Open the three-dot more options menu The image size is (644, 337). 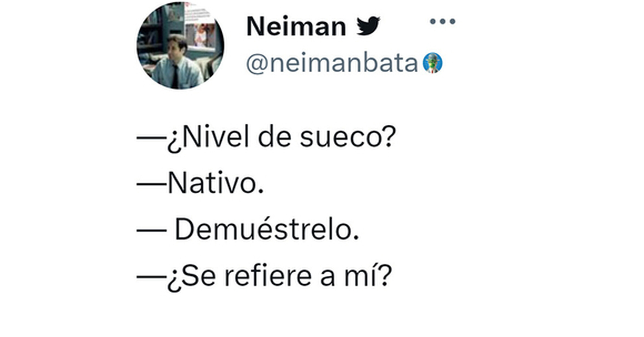click(x=443, y=21)
